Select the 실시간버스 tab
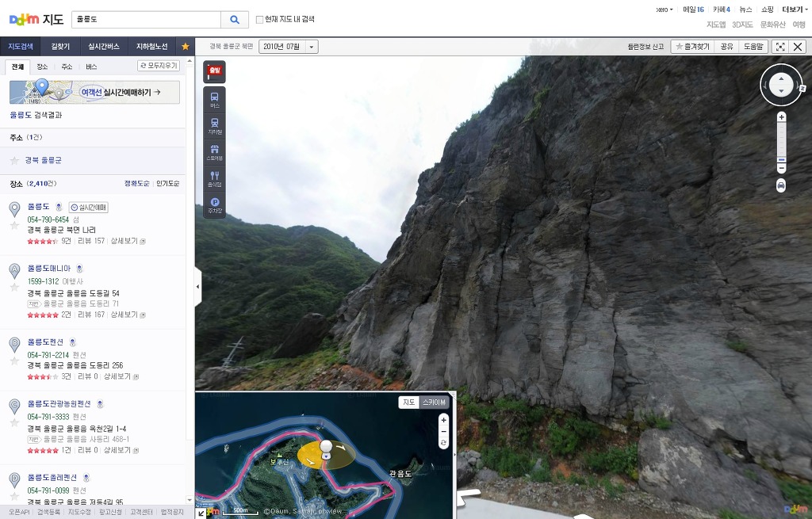812x519 pixels. tap(104, 47)
